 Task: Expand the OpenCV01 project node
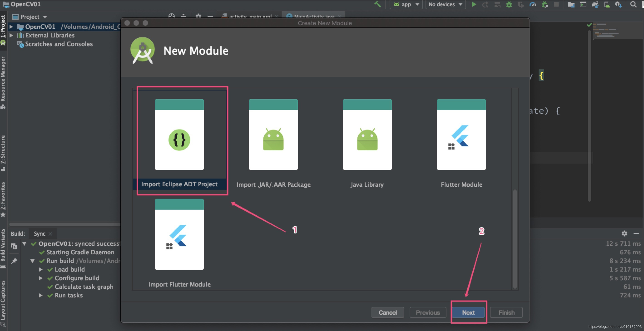point(11,27)
